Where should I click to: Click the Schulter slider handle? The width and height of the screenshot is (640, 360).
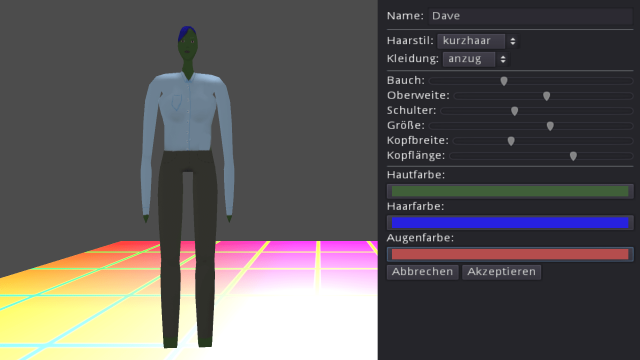tap(515, 111)
